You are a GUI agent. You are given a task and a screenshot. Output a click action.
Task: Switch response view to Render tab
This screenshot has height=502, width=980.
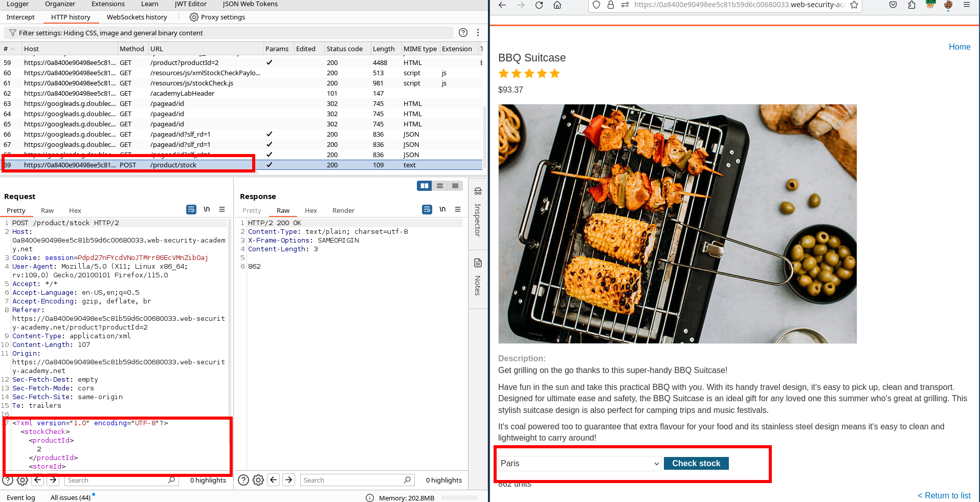[343, 210]
